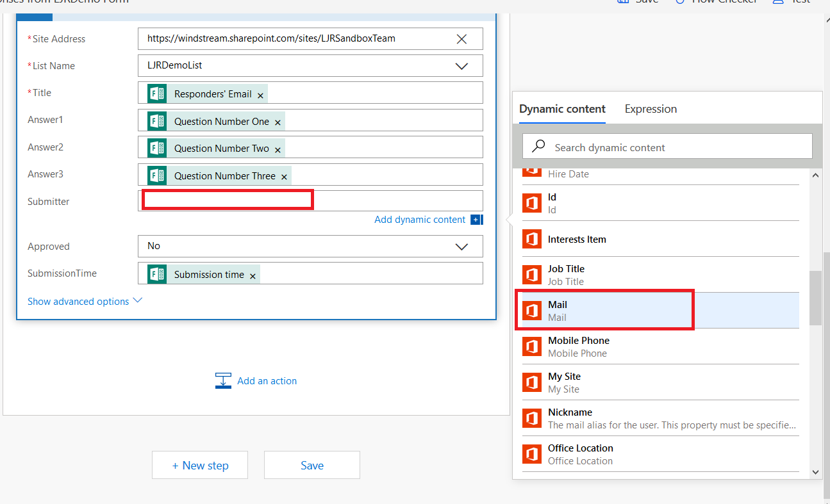
Task: Click Forms icon on Question Number One
Action: click(157, 121)
